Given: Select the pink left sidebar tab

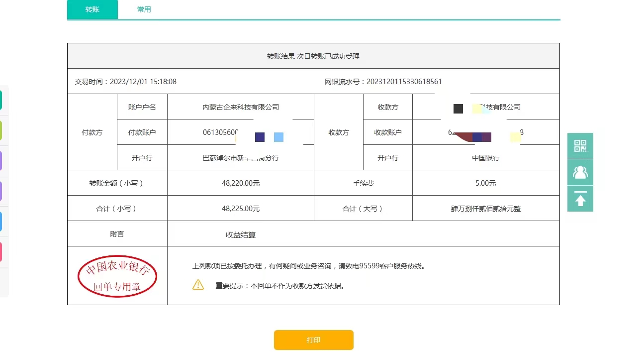Looking at the screenshot, I should (1, 252).
